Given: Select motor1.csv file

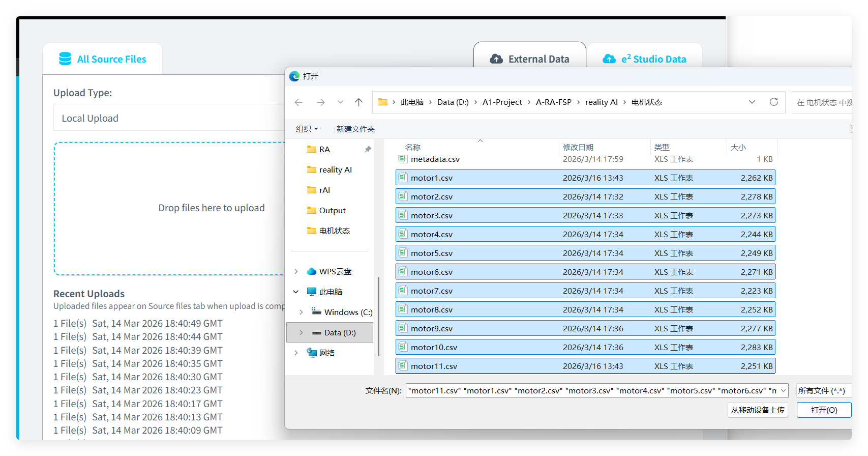Looking at the screenshot, I should [x=585, y=178].
